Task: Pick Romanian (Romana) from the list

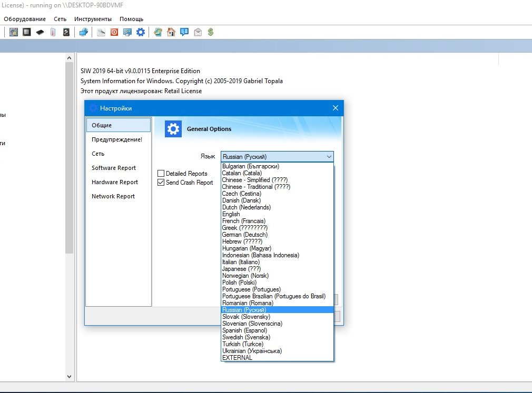Action: pos(277,303)
